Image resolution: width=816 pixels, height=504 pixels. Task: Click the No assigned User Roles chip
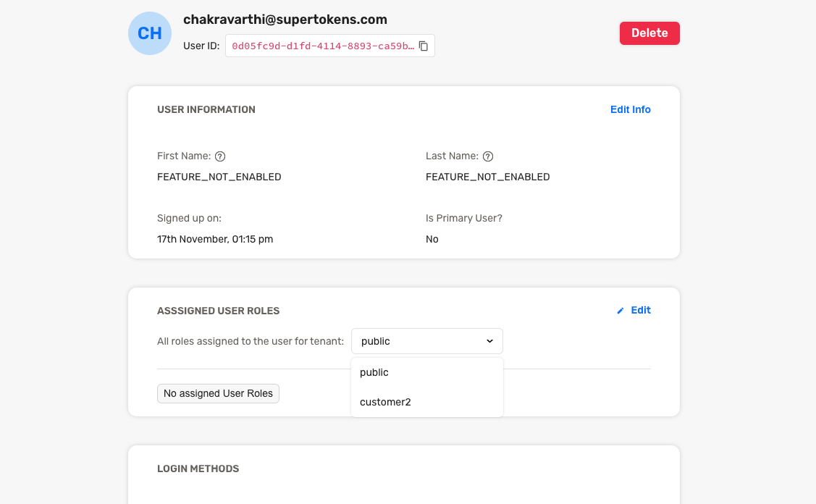pyautogui.click(x=218, y=393)
